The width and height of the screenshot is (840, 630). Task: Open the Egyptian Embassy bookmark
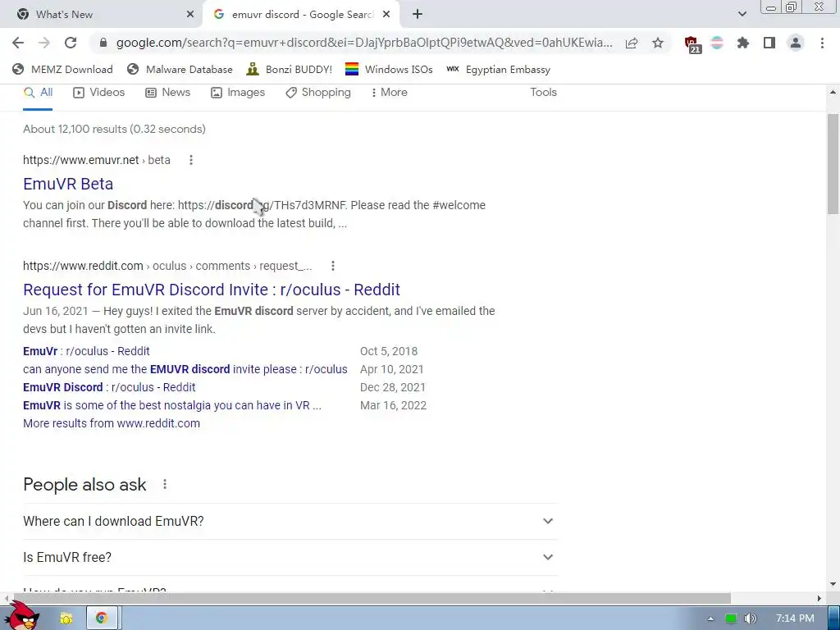(x=498, y=69)
